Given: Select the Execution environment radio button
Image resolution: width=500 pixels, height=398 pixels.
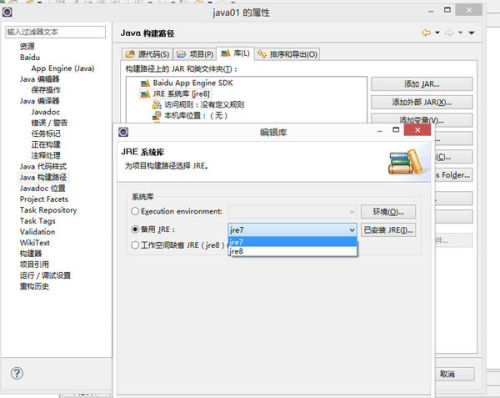Looking at the screenshot, I should (x=135, y=211).
